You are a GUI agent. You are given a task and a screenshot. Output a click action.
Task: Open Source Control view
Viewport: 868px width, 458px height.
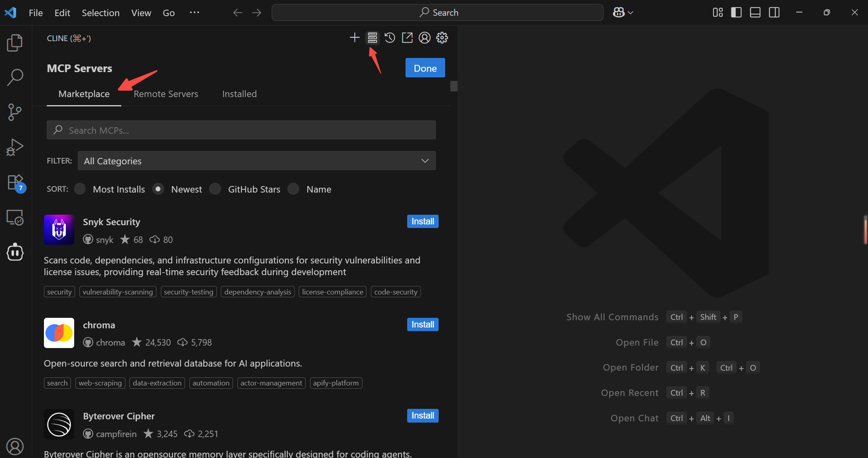click(15, 112)
